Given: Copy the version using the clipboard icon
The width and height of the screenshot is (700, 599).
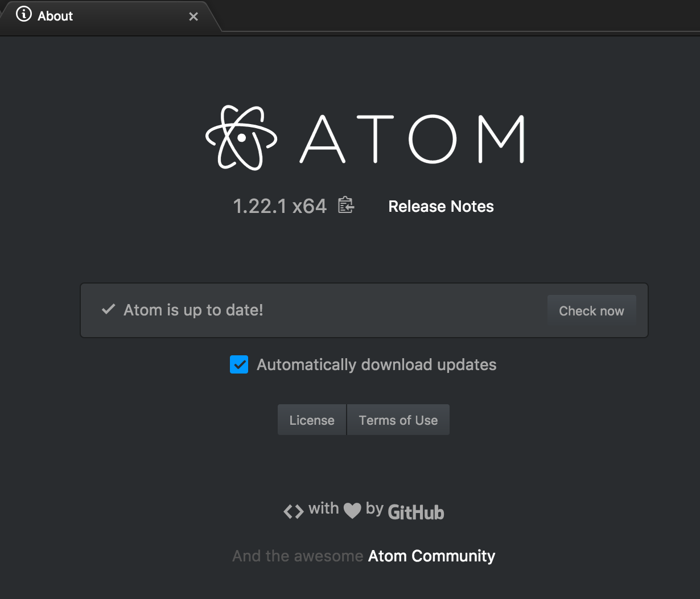Looking at the screenshot, I should [x=345, y=205].
